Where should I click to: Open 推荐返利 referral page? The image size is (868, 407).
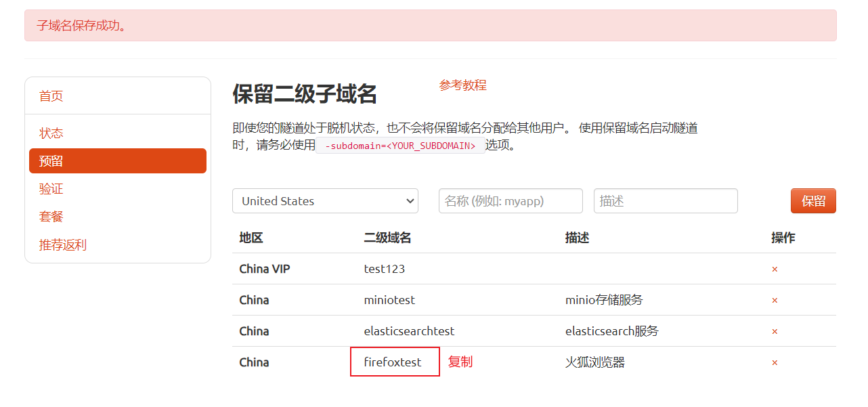63,245
